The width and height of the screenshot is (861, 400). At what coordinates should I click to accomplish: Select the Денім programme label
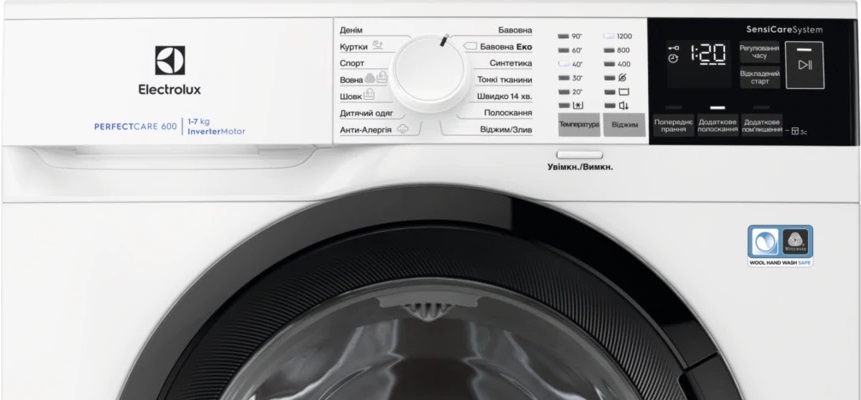(x=351, y=30)
